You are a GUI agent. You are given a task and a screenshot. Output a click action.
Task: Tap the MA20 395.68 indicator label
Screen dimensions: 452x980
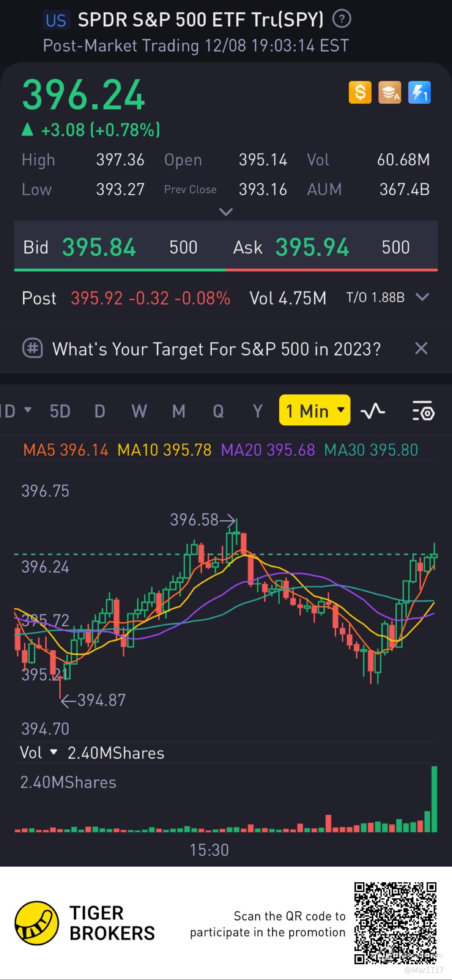tap(268, 450)
